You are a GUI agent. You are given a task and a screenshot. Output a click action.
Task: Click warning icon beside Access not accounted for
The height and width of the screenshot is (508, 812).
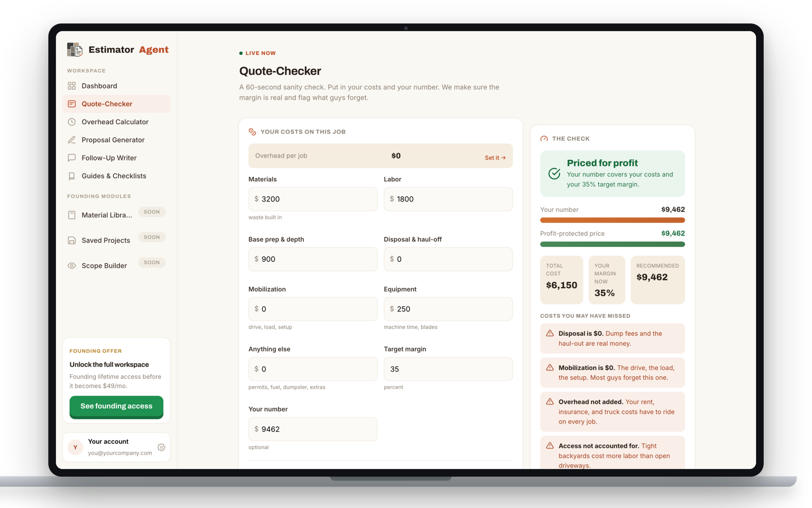tap(550, 446)
